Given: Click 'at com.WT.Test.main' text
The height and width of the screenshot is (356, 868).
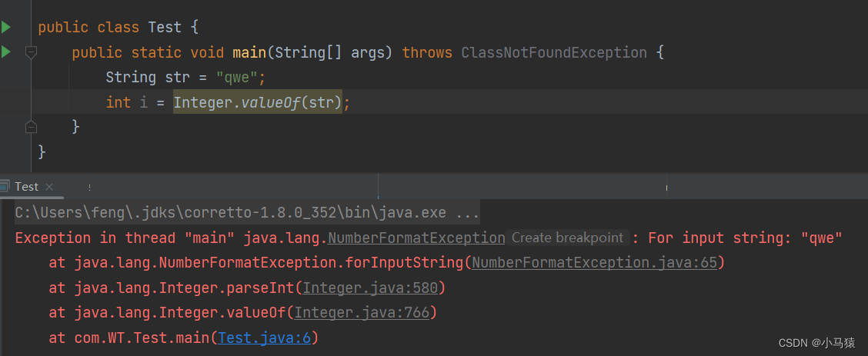Looking at the screenshot, I should [131, 338].
